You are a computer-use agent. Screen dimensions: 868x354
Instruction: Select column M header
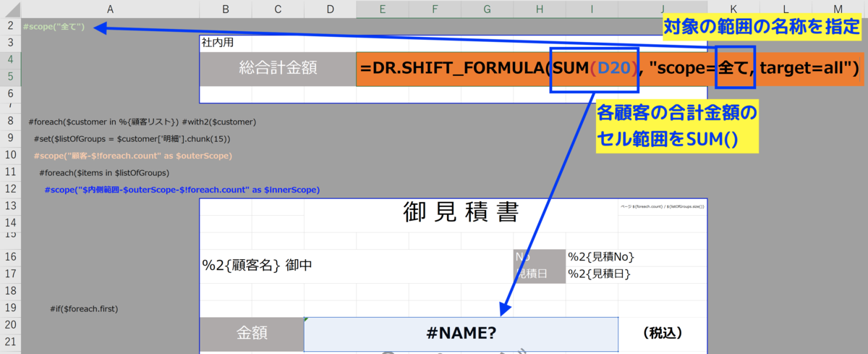(838, 9)
